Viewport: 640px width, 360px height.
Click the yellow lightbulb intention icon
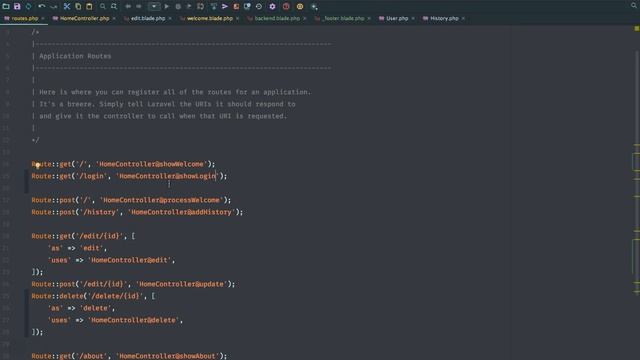(38, 165)
